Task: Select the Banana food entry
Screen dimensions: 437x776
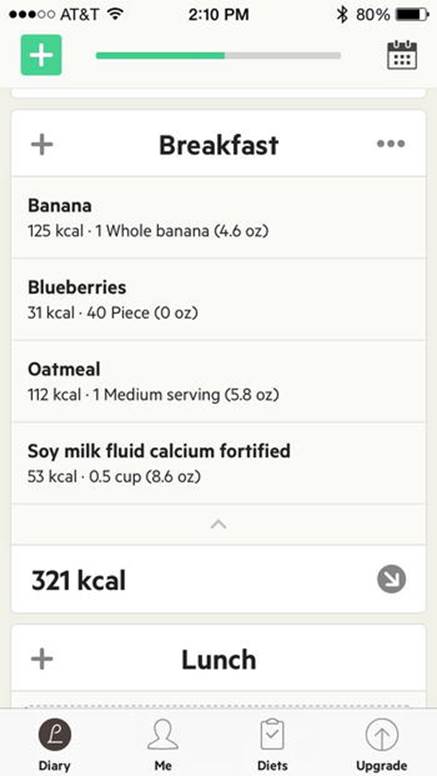Action: click(218, 217)
